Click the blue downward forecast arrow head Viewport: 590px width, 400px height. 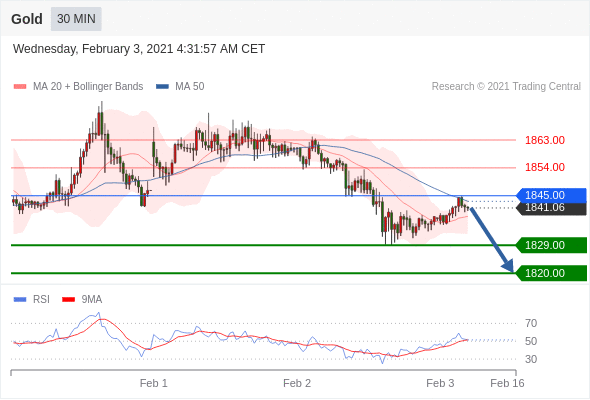tap(508, 265)
